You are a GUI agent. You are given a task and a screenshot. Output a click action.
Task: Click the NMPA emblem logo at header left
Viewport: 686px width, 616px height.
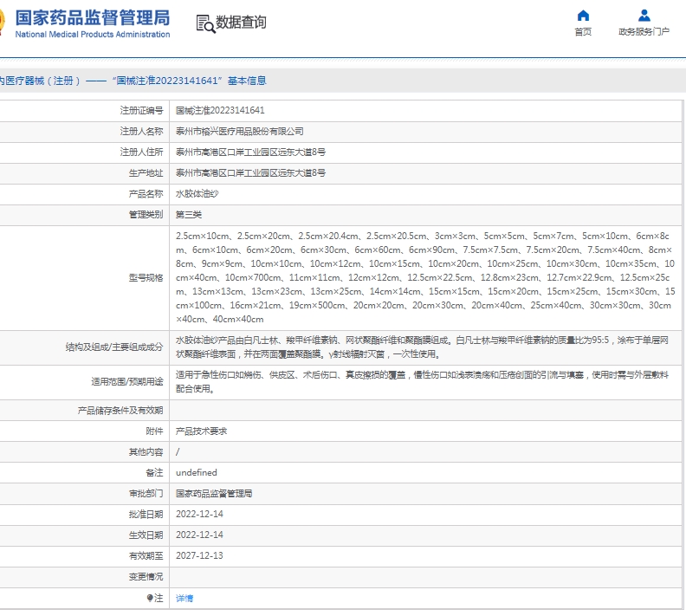[x=3, y=22]
